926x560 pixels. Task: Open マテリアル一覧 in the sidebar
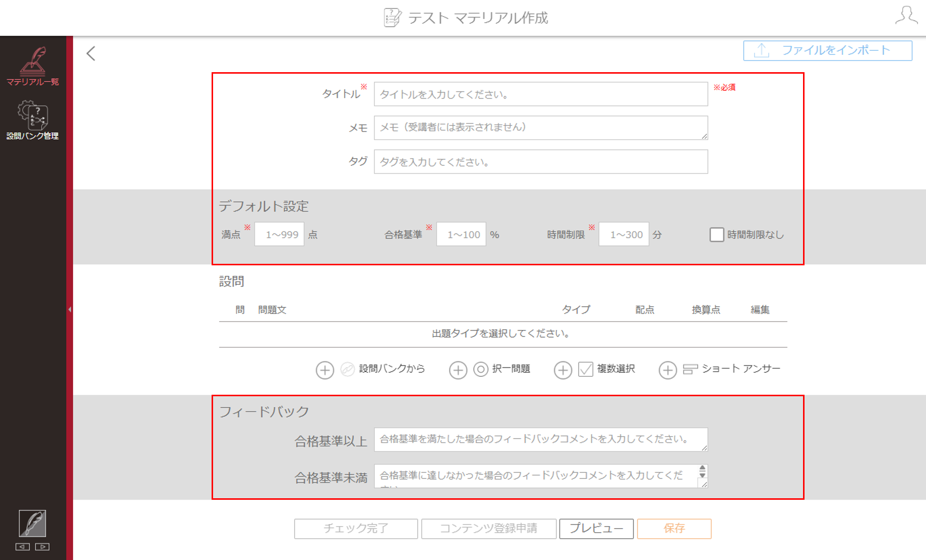(x=33, y=66)
